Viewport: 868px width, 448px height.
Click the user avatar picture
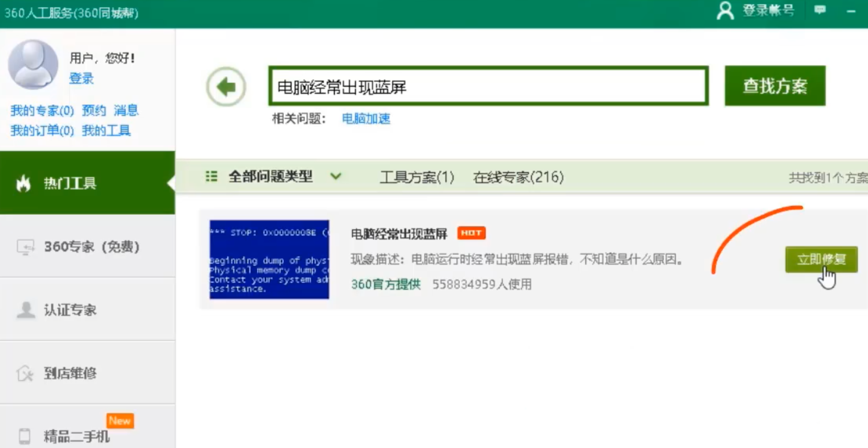pyautogui.click(x=32, y=64)
